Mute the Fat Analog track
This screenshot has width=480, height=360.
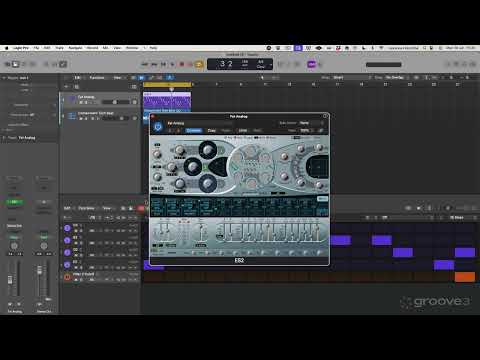(x=81, y=102)
